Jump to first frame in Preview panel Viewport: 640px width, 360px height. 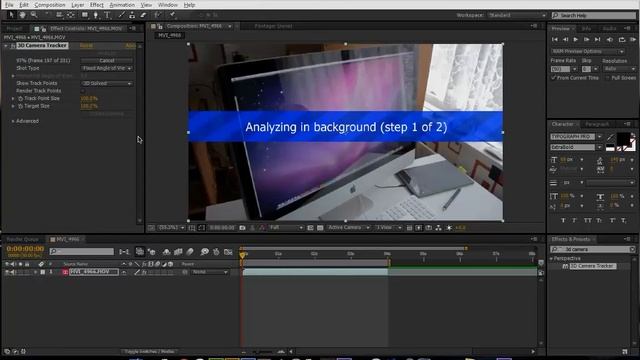click(555, 40)
